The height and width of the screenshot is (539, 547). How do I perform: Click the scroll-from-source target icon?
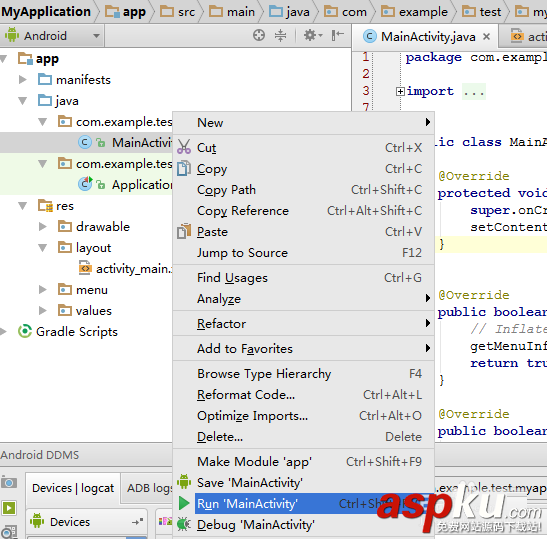pos(259,35)
